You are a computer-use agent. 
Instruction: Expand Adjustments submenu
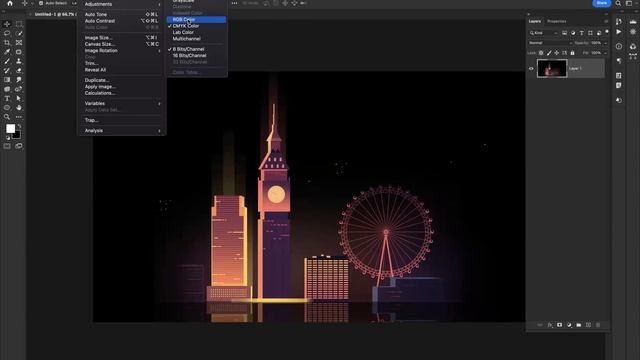[122, 4]
